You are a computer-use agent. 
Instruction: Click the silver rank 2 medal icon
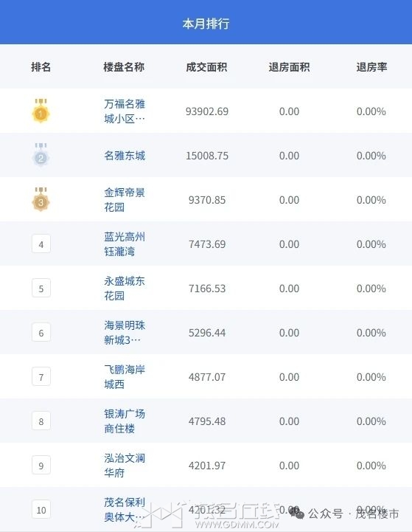point(41,155)
